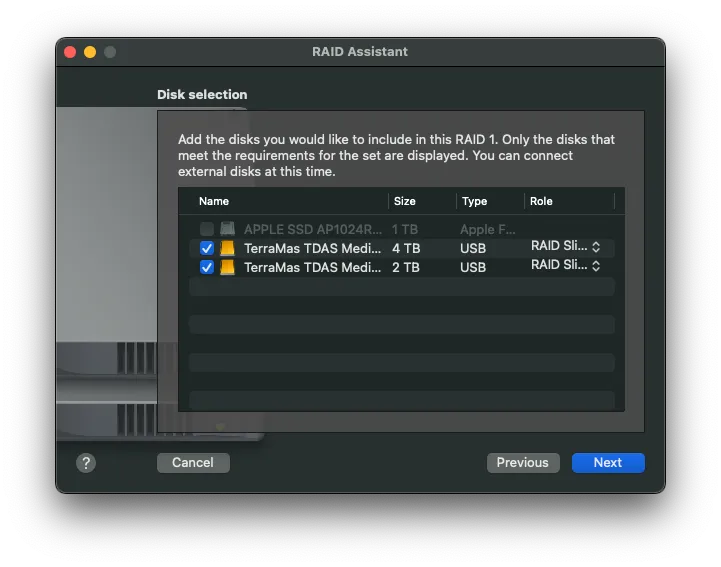Open the Role dropdown for the 2 TB disk

tap(566, 265)
